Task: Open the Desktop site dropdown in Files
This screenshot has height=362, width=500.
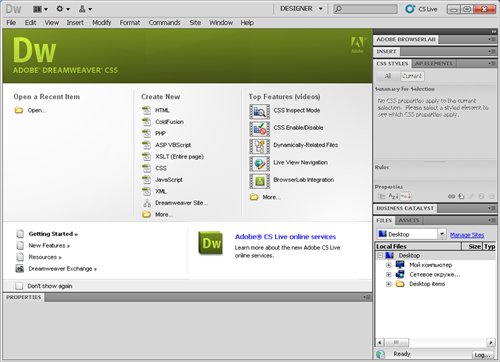Action: click(x=411, y=234)
